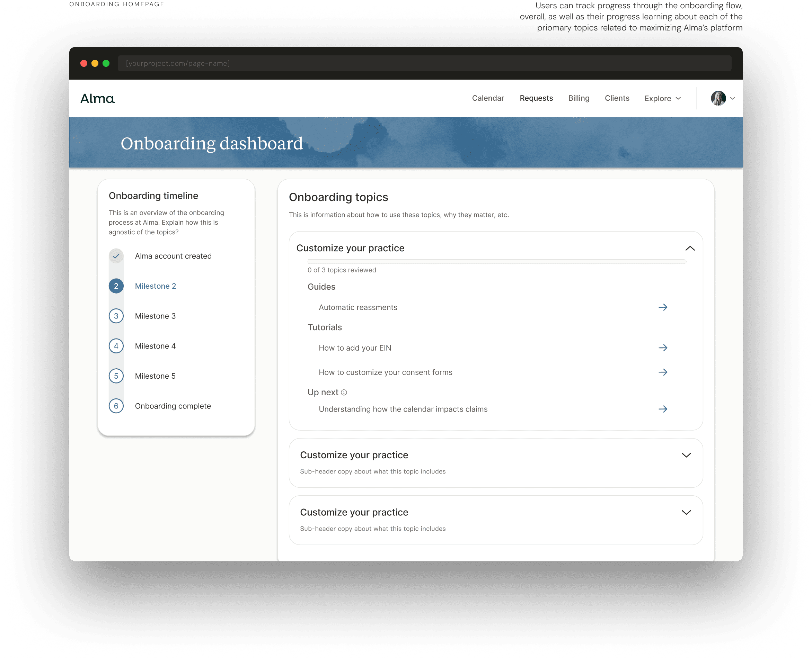Click the Alma logo
The width and height of the screenshot is (812, 658).
click(x=97, y=99)
